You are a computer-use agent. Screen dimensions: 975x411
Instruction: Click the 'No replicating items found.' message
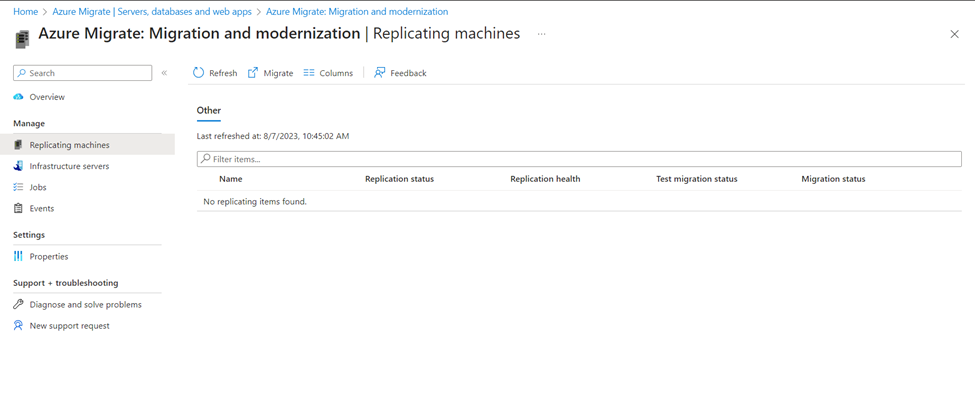(x=255, y=201)
